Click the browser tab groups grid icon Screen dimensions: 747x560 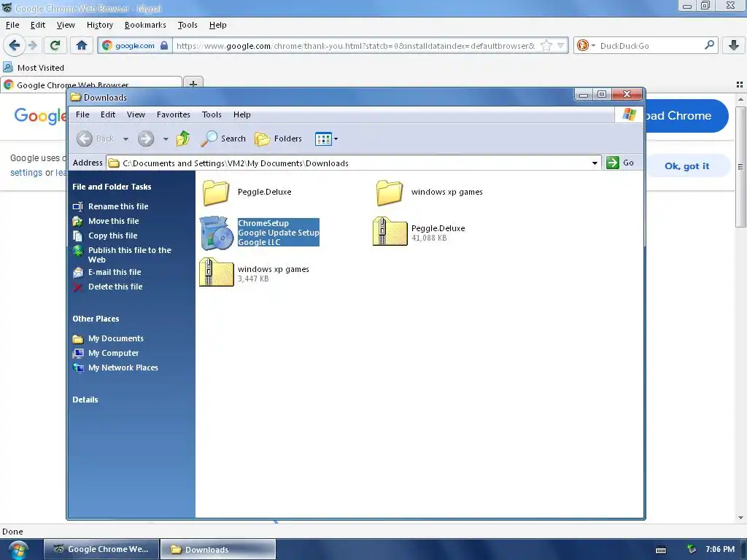pyautogui.click(x=740, y=85)
